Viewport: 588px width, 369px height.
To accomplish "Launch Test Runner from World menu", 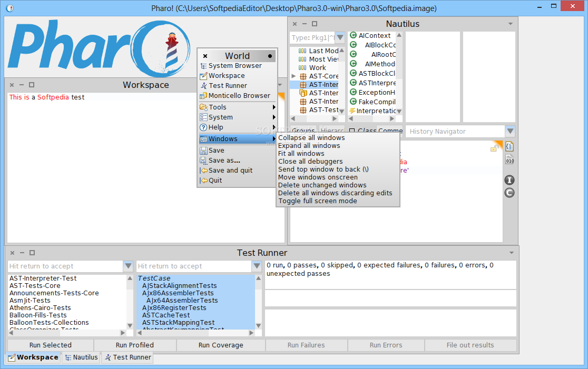I will point(228,86).
